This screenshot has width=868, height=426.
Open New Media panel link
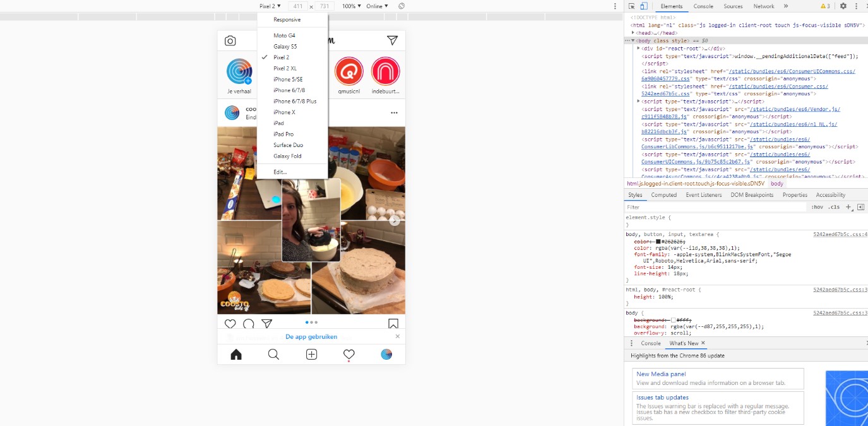click(x=661, y=374)
